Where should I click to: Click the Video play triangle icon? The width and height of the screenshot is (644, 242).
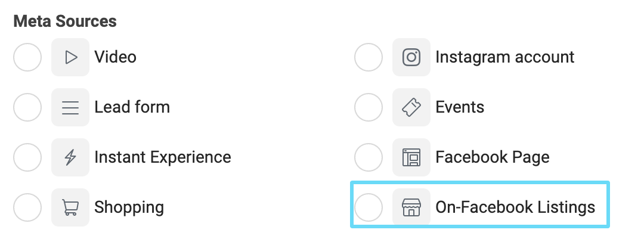click(70, 57)
